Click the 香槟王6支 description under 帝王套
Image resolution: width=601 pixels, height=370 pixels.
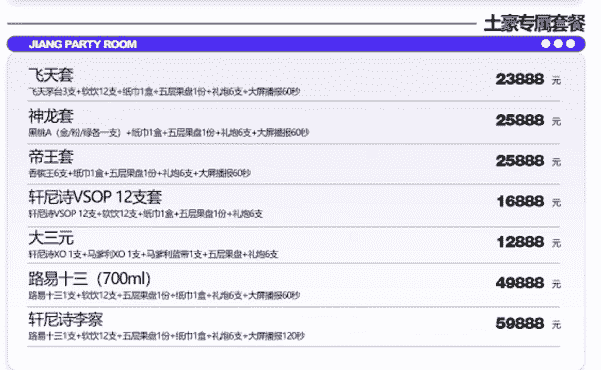tap(140, 173)
